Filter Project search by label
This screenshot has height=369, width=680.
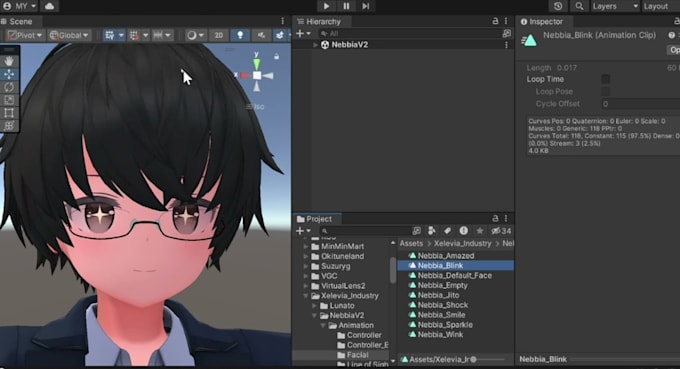(447, 231)
